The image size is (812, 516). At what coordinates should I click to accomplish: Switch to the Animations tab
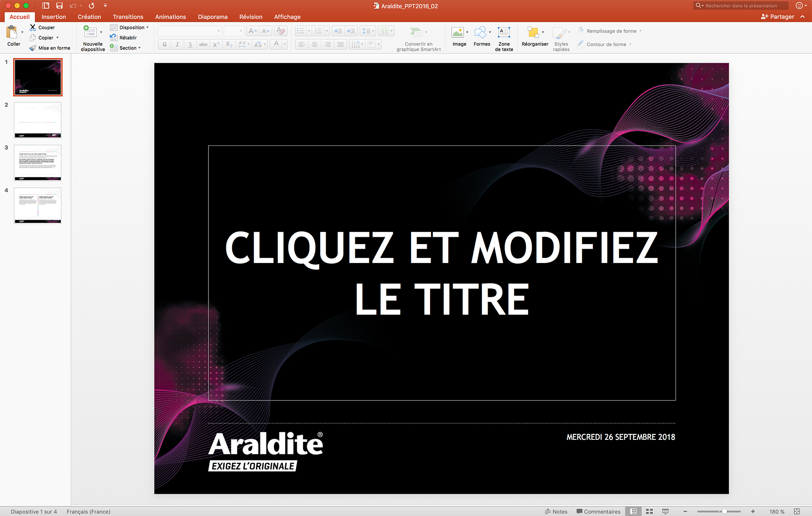tap(170, 17)
